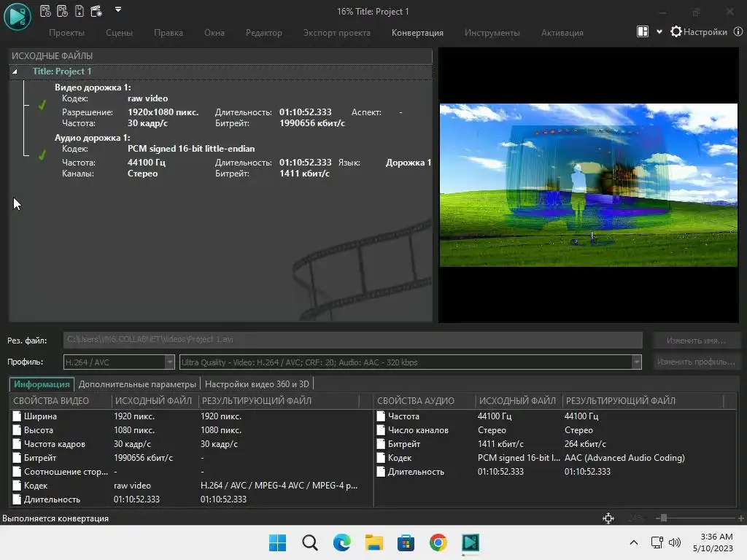Expand the layout options dropdown arrow
Image resolution: width=747 pixels, height=560 pixels.
tap(659, 32)
